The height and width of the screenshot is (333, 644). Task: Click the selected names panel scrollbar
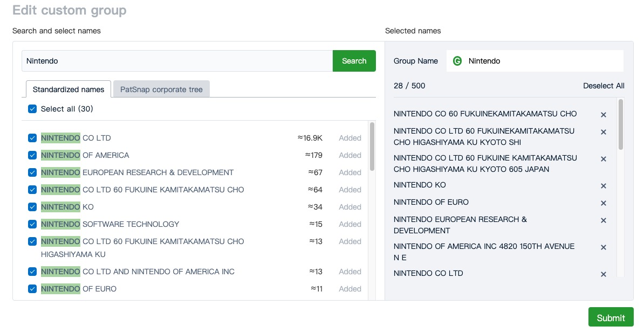[621, 124]
